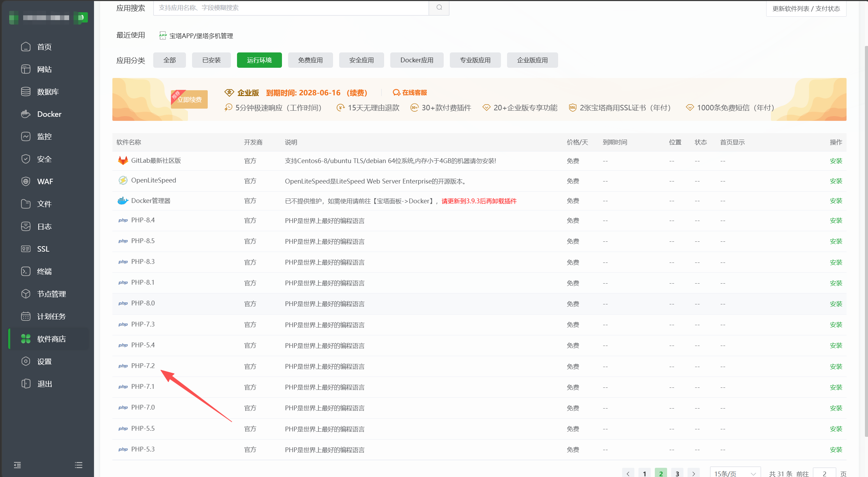Click the 请更新到3.9.3后再卸载插件 red text
Viewport: 868px width, 477px height.
click(479, 201)
